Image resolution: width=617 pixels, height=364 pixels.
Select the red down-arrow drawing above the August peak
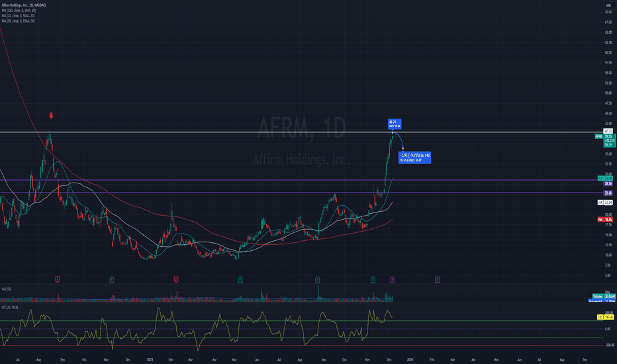click(51, 116)
